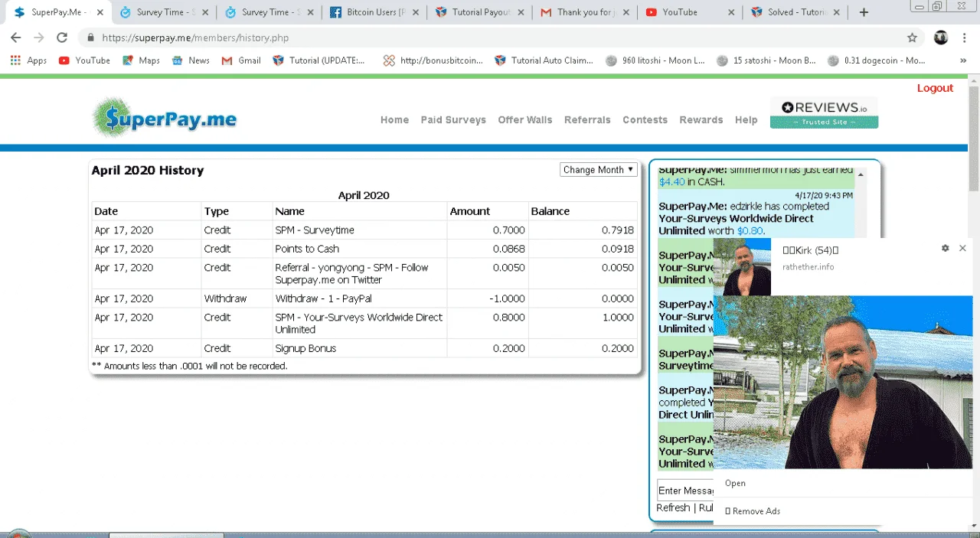Viewport: 980px width, 538px height.
Task: Open the Rewards page
Action: click(701, 120)
